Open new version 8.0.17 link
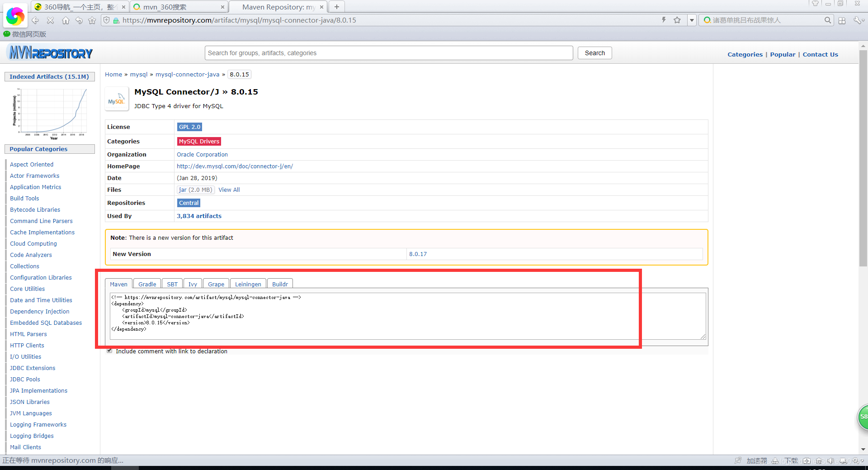Screen dimensions: 868x470 (x=418, y=254)
